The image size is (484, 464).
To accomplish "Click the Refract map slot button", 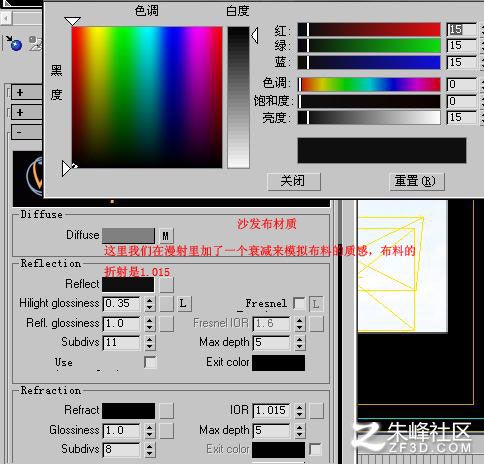I will (x=166, y=411).
